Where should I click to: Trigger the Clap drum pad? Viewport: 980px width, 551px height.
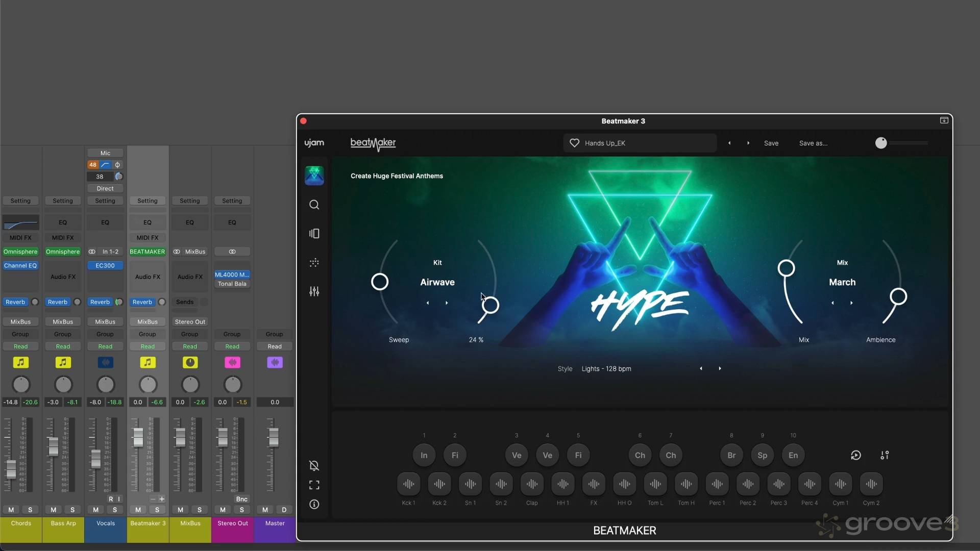(x=532, y=484)
